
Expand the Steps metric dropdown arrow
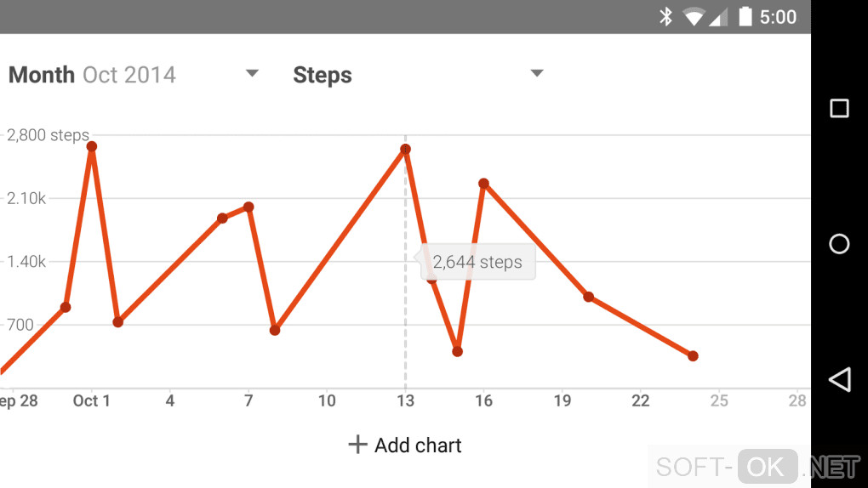pyautogui.click(x=537, y=73)
